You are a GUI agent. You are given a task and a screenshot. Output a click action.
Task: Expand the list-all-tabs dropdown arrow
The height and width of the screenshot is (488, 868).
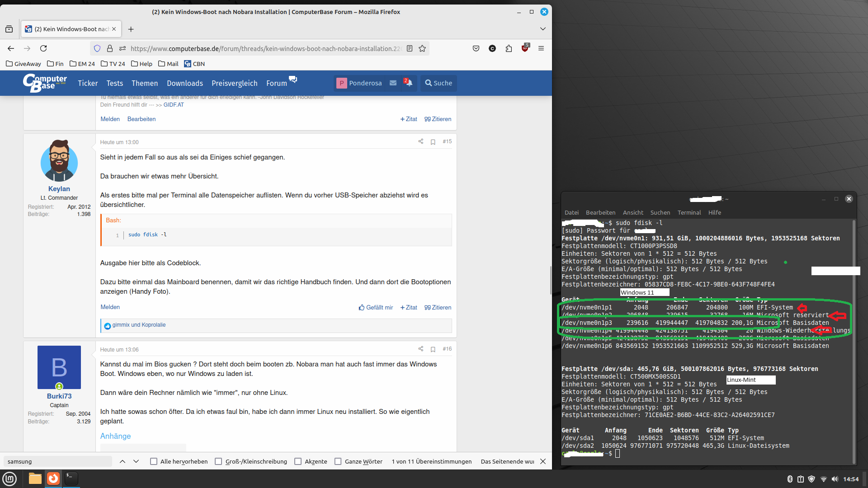click(x=542, y=29)
